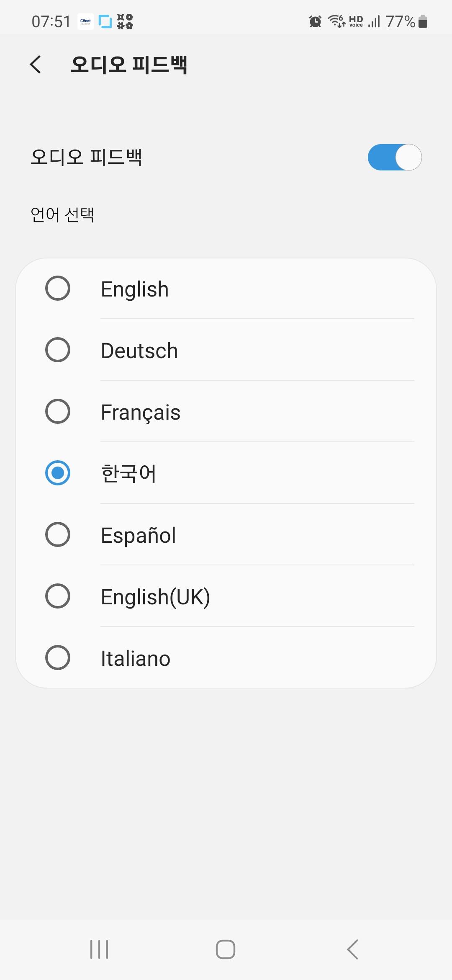
Task: Choose the Italiano radio button
Action: click(x=58, y=658)
